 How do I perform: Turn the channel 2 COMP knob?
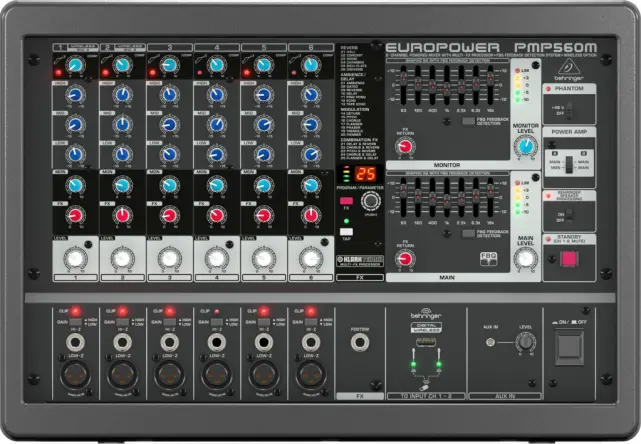tap(123, 65)
